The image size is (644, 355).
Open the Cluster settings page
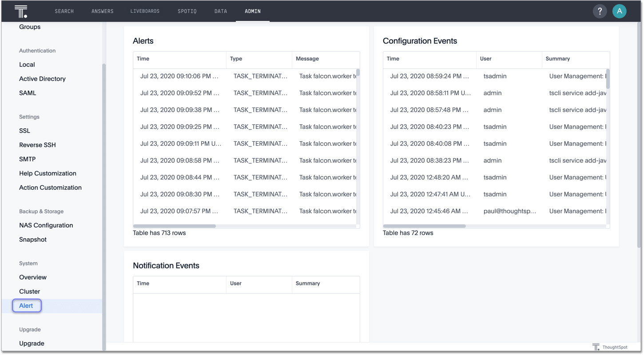coord(29,291)
